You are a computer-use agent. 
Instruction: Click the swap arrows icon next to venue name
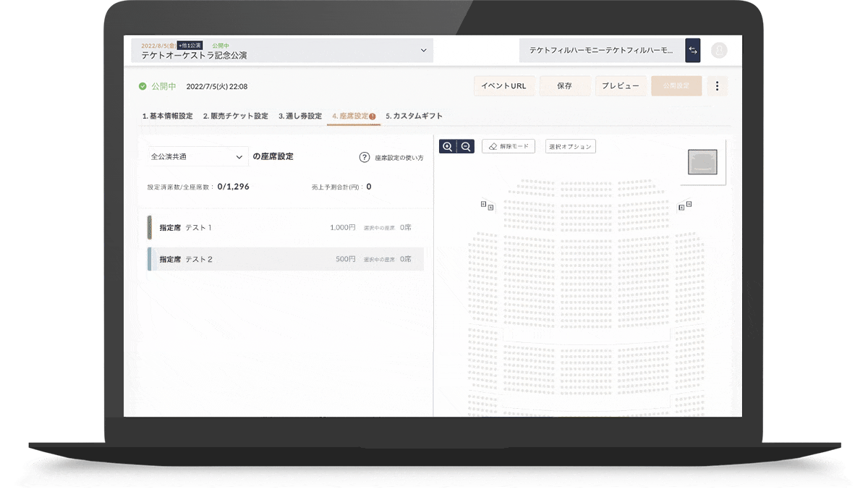click(692, 50)
